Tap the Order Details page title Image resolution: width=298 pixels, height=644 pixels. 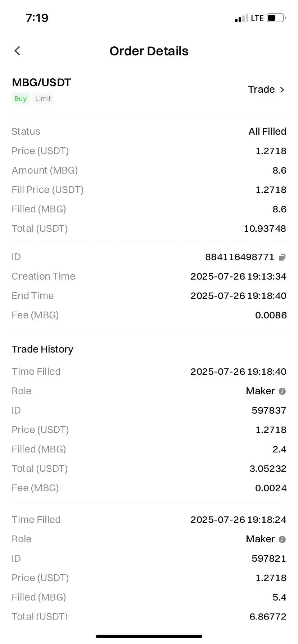coord(149,51)
